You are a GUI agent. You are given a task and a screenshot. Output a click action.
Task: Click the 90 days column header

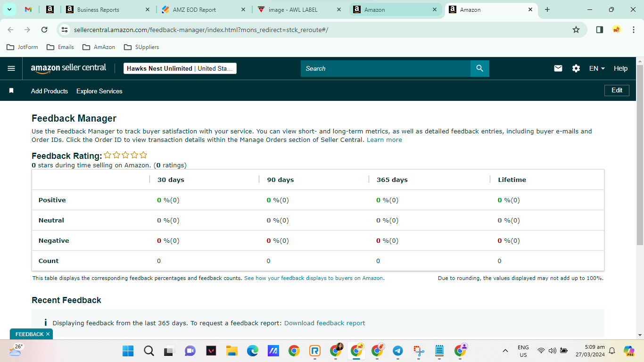(x=281, y=180)
